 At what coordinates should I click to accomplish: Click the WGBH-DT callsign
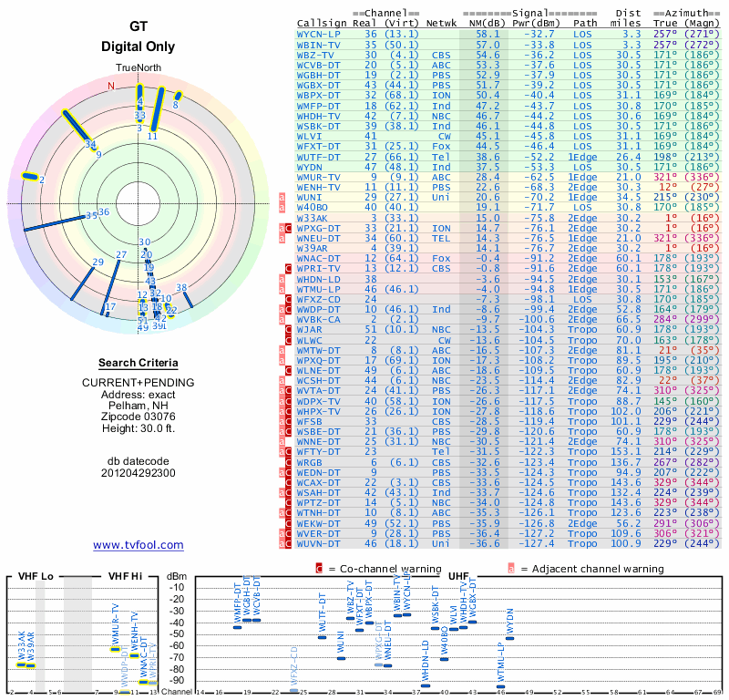[318, 76]
